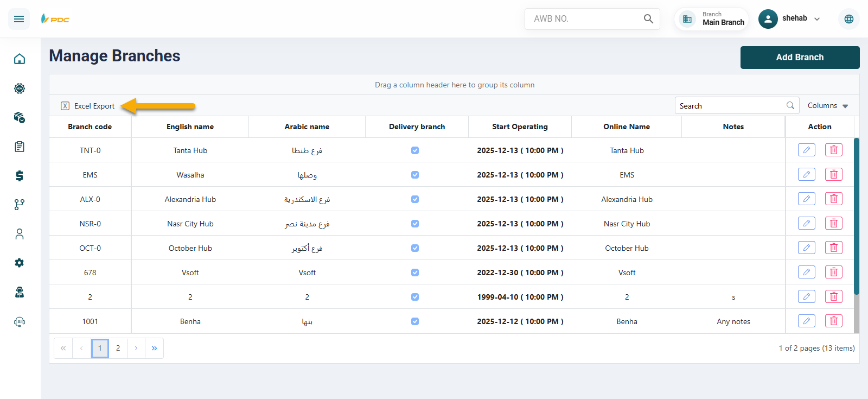Toggle delivery branch checkbox for branch code 2
The image size is (868, 399).
415,297
